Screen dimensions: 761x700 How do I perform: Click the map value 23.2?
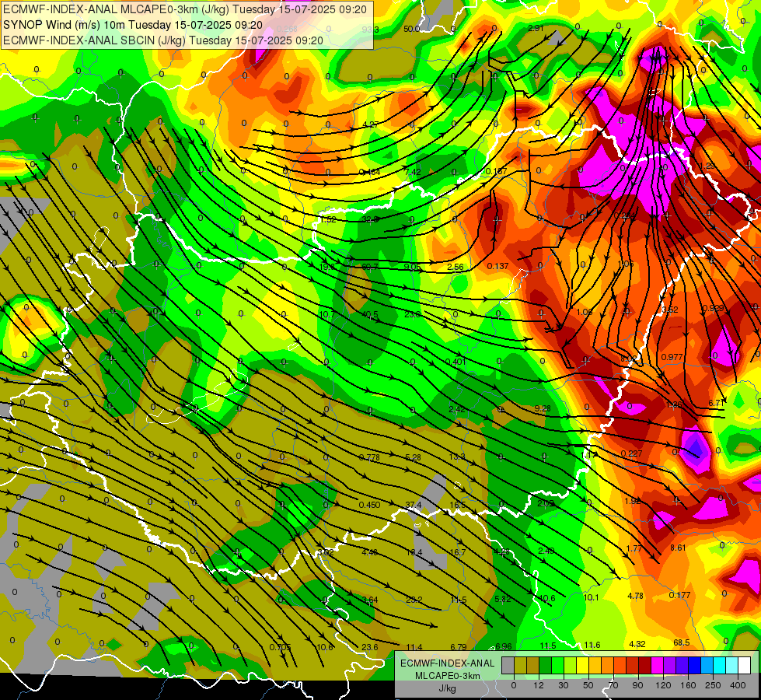click(414, 600)
